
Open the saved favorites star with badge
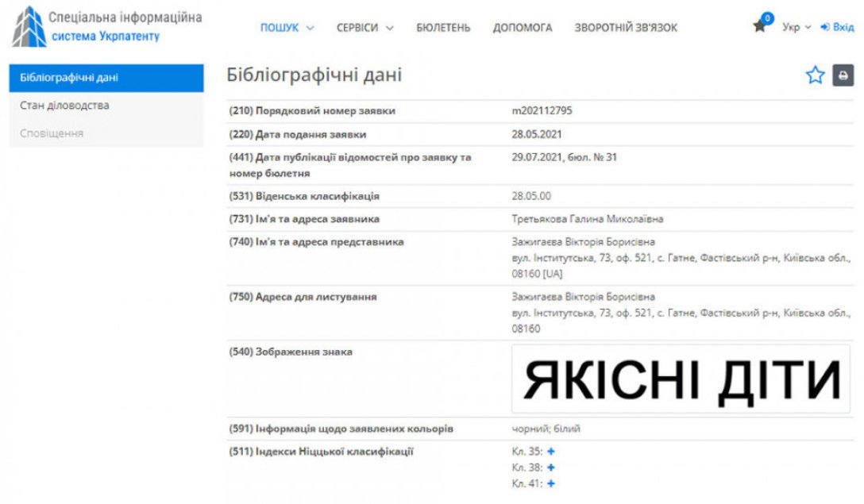(761, 25)
